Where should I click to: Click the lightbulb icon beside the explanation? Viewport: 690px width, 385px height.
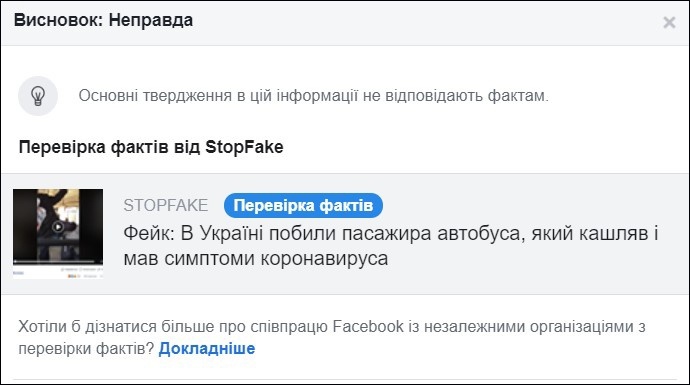(x=38, y=96)
